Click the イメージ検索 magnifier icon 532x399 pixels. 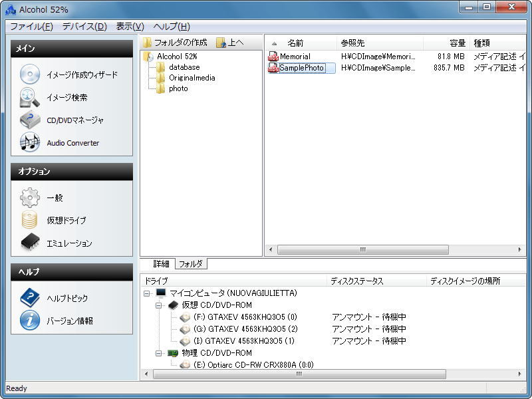(x=30, y=97)
